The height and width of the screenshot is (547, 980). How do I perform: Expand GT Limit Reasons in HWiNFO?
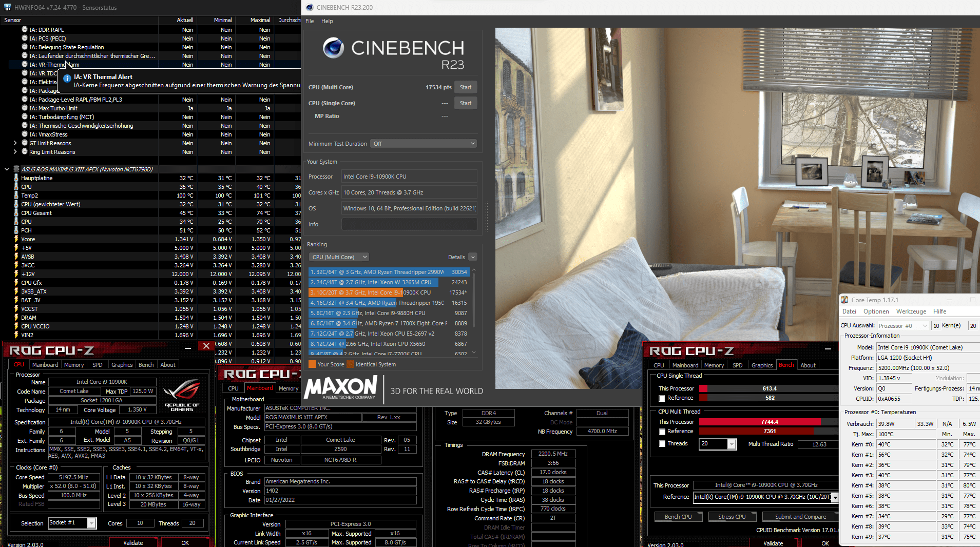(x=15, y=143)
